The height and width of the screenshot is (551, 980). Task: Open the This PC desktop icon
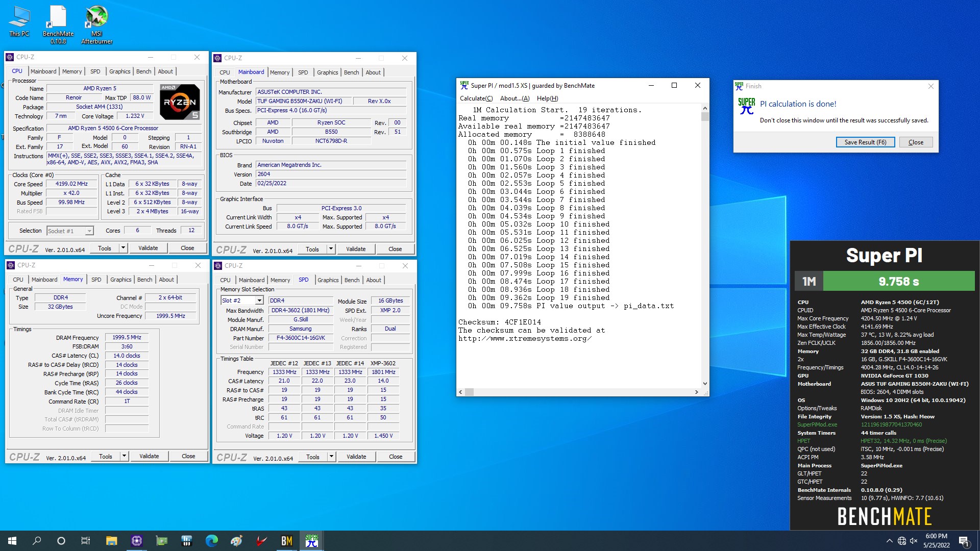(19, 21)
